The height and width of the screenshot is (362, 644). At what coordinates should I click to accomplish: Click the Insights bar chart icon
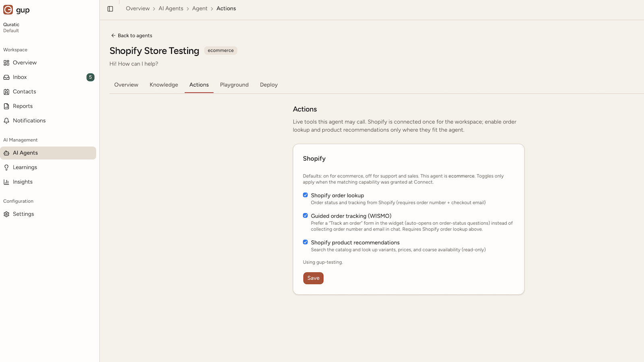(x=6, y=182)
